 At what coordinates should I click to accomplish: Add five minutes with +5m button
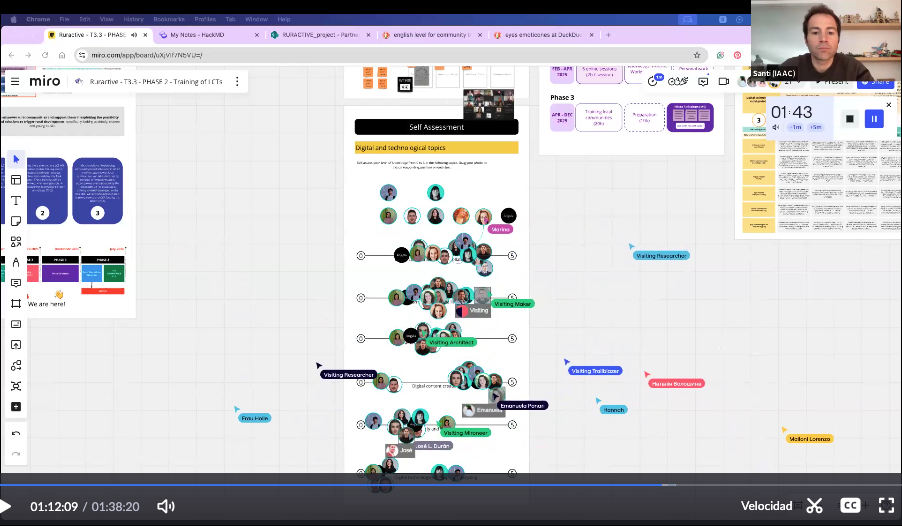tap(816, 127)
